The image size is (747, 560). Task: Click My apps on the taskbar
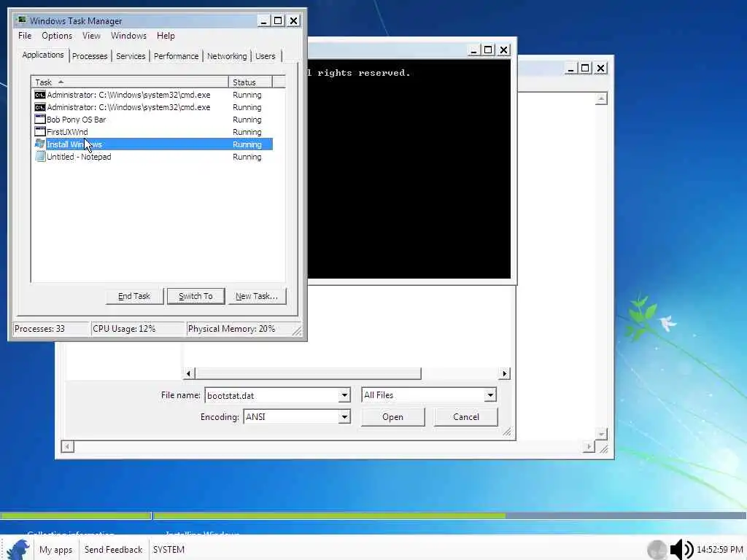(55, 550)
